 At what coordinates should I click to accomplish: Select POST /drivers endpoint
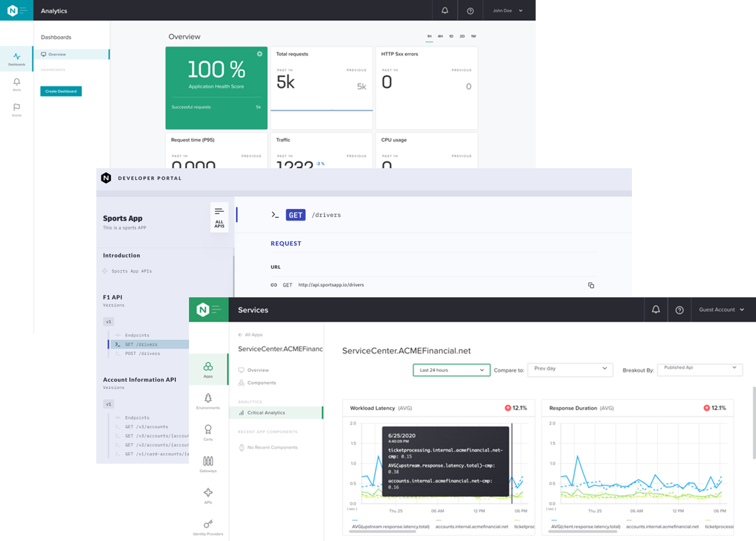142,353
